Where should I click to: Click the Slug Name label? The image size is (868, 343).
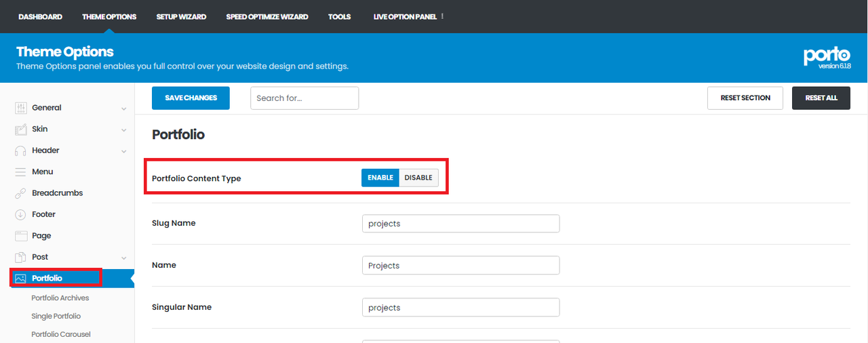(174, 223)
